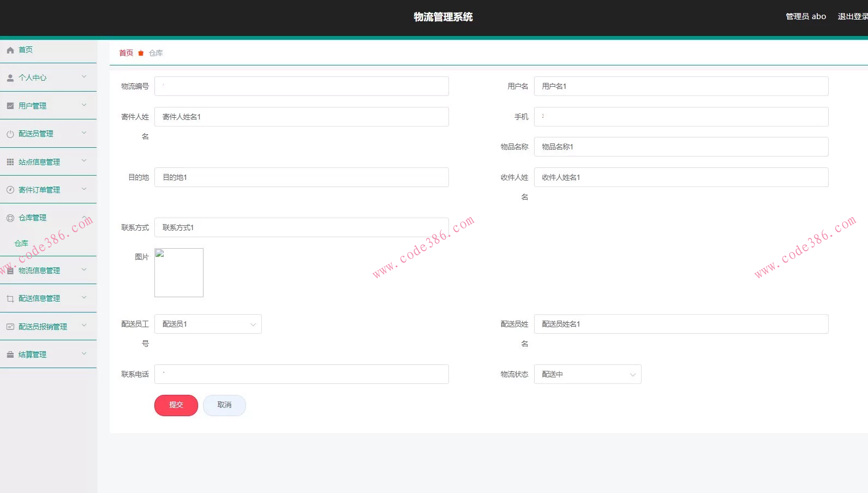This screenshot has height=493, width=868.
Task: Expand the 寄件订单管理 menu chevron
Action: 84,189
